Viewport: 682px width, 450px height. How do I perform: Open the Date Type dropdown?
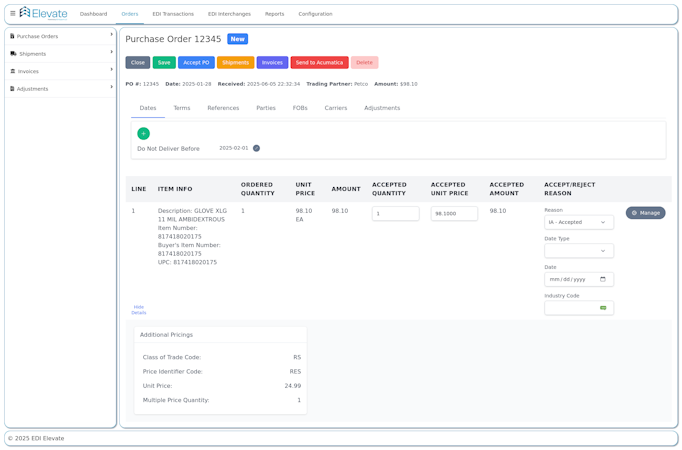click(578, 251)
